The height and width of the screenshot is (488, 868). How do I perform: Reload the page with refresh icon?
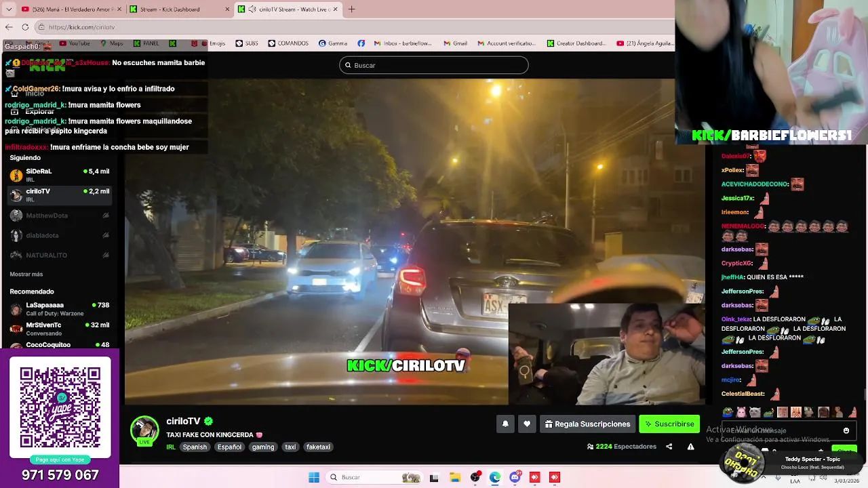point(25,27)
